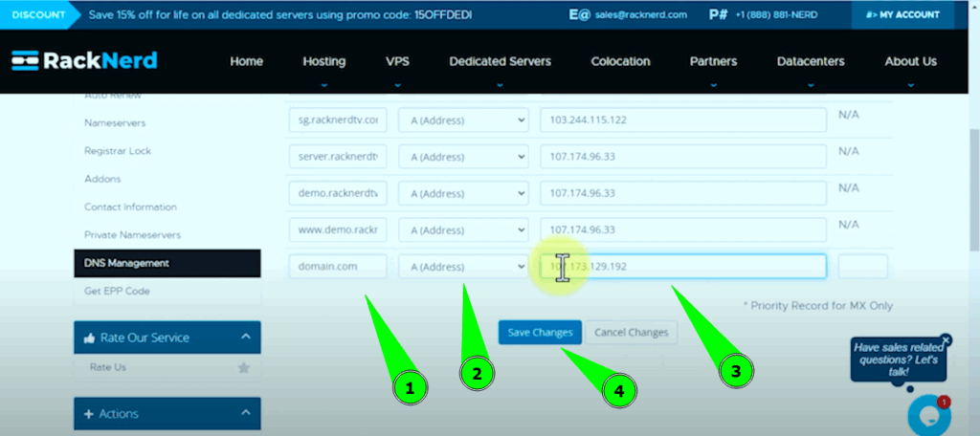This screenshot has width=980, height=436.
Task: Open the About Us menu
Action: click(x=911, y=61)
